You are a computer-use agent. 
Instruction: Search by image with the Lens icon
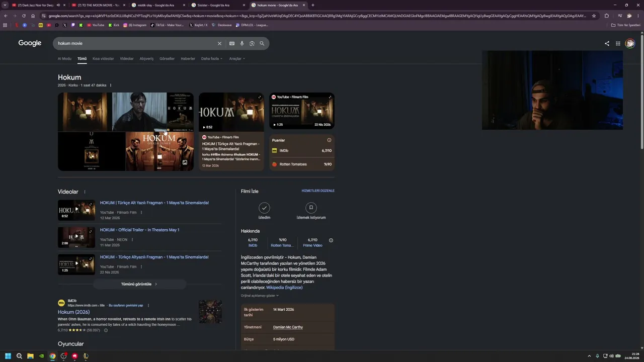coord(252,44)
